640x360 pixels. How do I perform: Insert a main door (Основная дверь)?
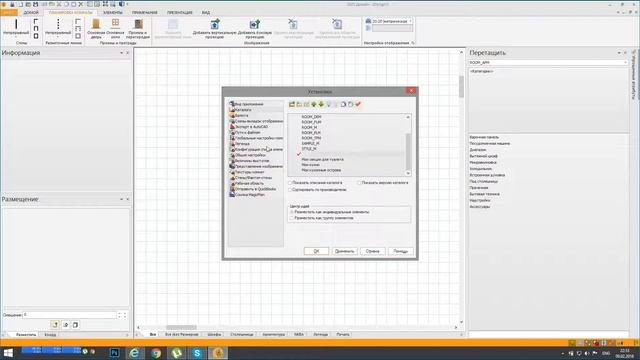96,29
